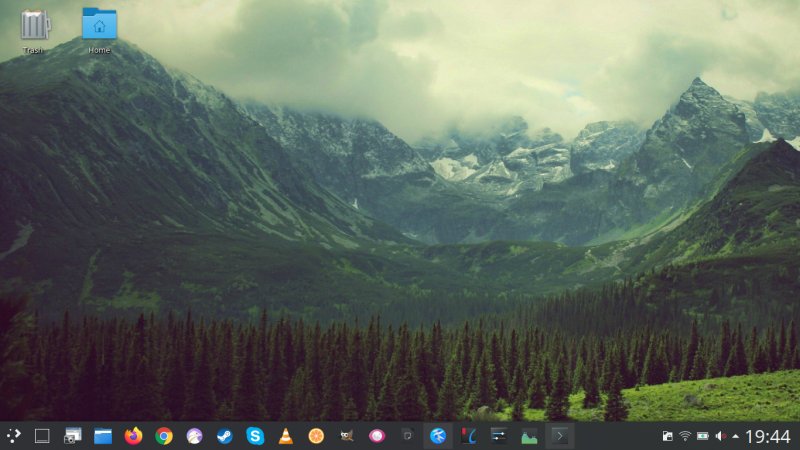
Task: Click the dark grey app icon after the pink one
Action: coord(407,436)
